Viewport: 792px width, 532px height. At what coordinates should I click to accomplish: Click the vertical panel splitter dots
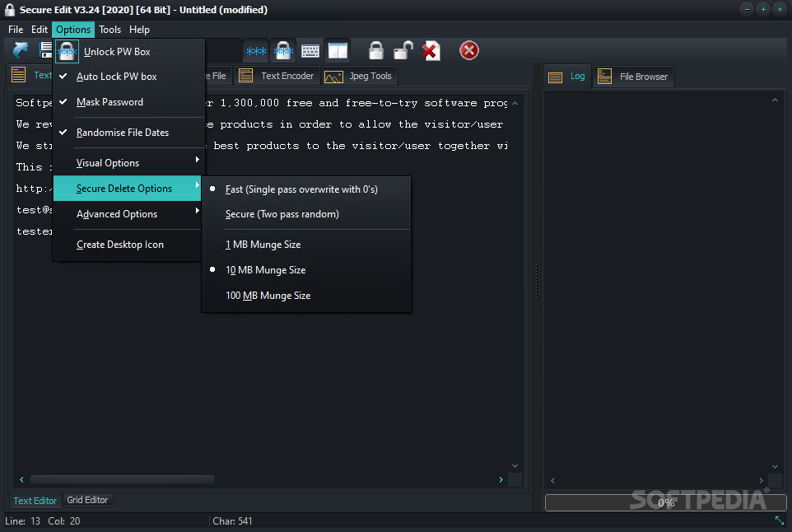point(537,281)
